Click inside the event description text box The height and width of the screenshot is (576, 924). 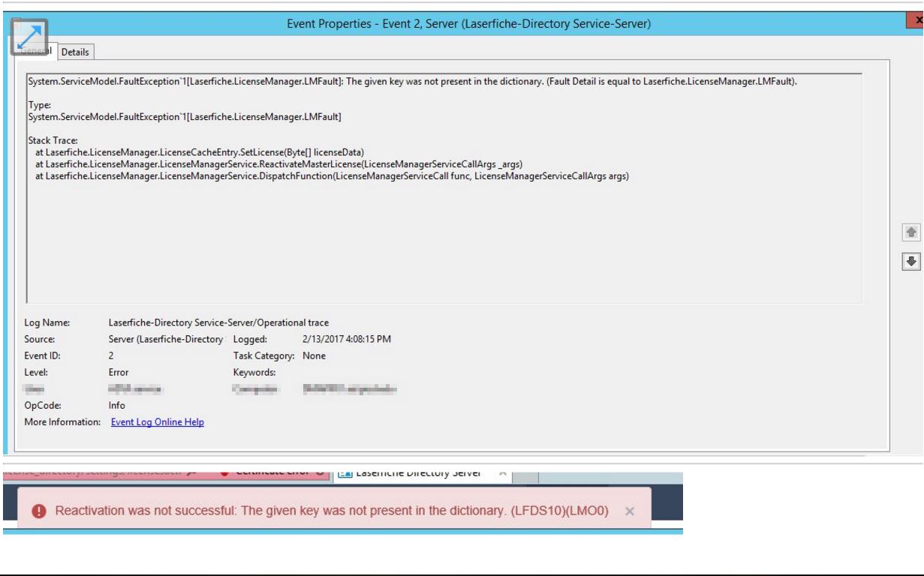point(444,188)
